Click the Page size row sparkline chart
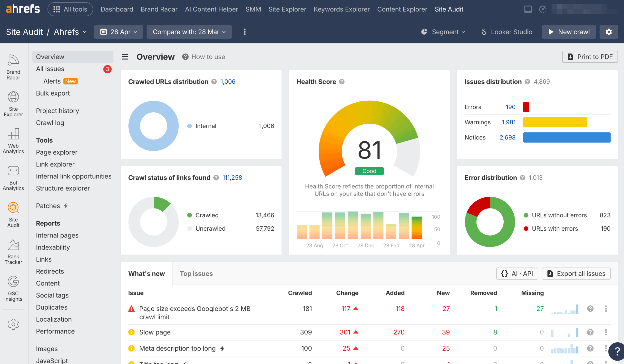The width and height of the screenshot is (624, 364). click(565, 309)
